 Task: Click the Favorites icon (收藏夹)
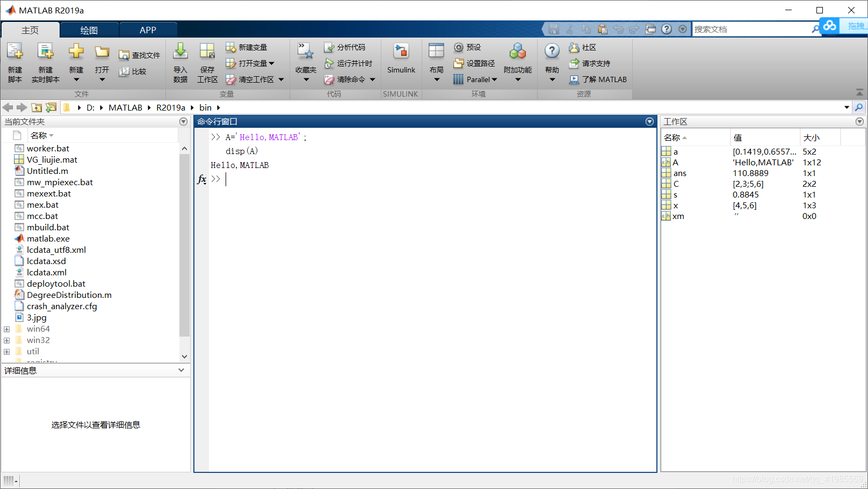coord(306,52)
